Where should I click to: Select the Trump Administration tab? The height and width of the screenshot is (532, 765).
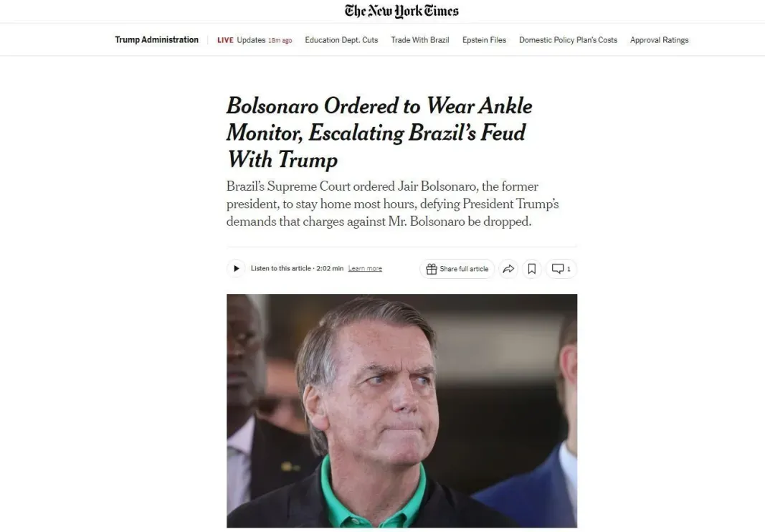pos(156,39)
